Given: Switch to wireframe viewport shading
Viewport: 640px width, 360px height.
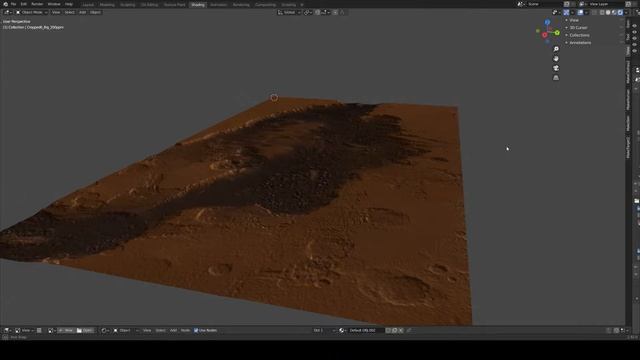Looking at the screenshot, I should tap(602, 12).
